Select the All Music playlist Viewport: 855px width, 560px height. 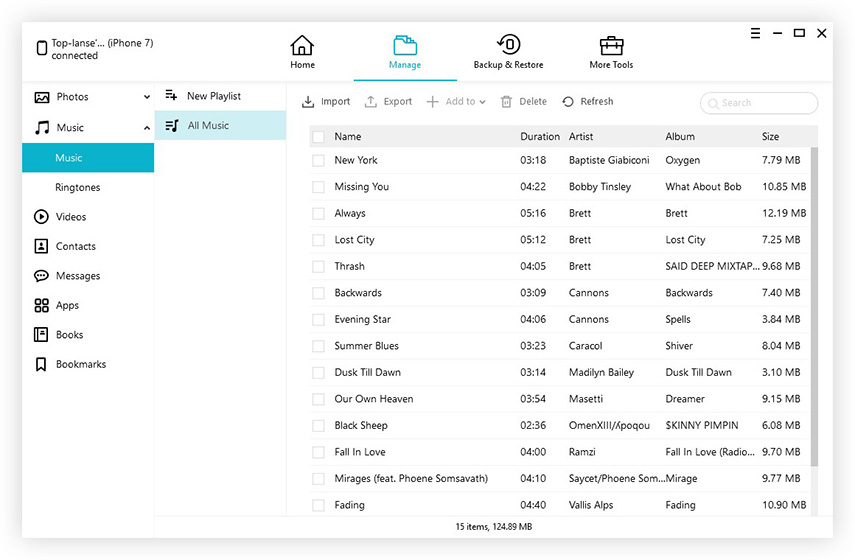point(220,125)
